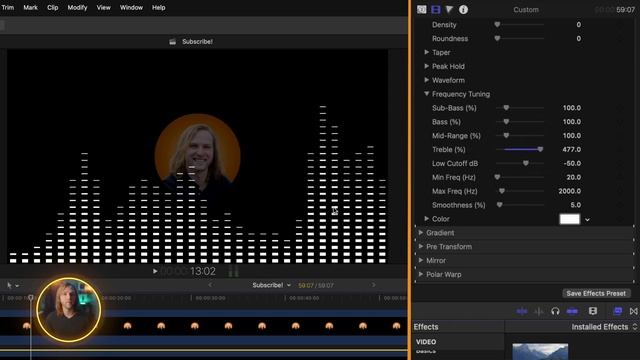Click the clapperboard icon beside Subscribe! title
The height and width of the screenshot is (360, 640).
point(173,42)
